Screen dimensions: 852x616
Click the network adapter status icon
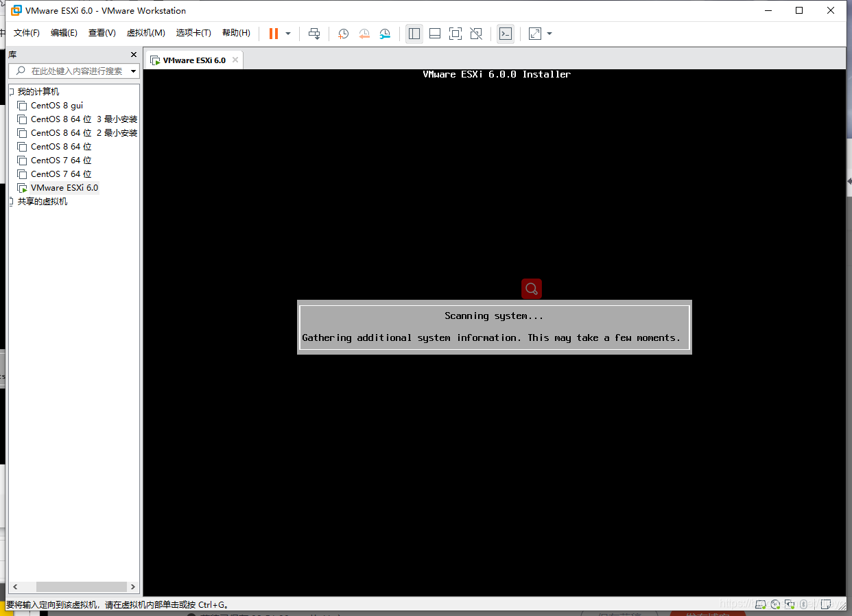790,604
